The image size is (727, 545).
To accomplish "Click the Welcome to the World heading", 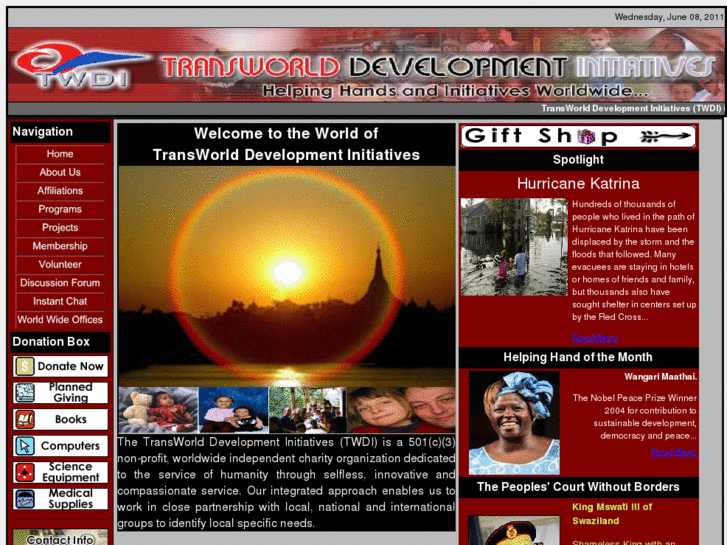I will tap(286, 144).
